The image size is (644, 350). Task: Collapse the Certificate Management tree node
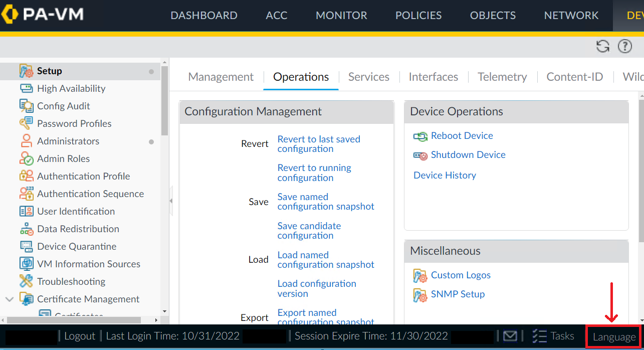tap(9, 299)
